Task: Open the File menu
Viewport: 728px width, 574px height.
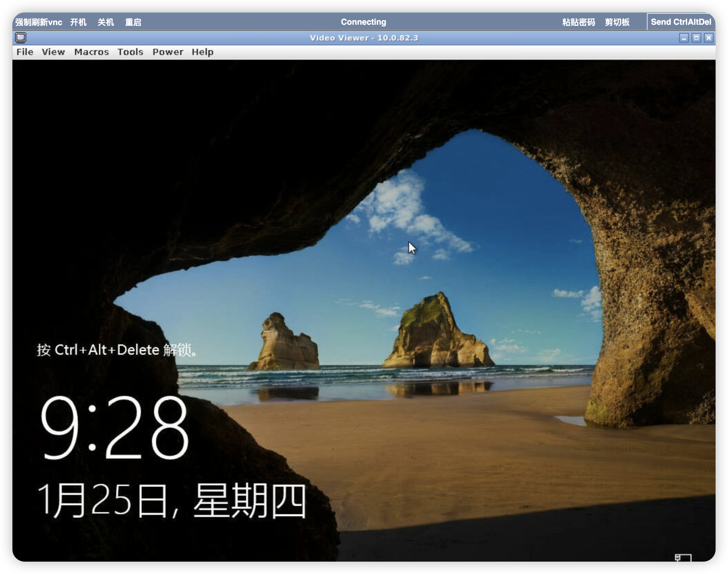Action: point(24,52)
